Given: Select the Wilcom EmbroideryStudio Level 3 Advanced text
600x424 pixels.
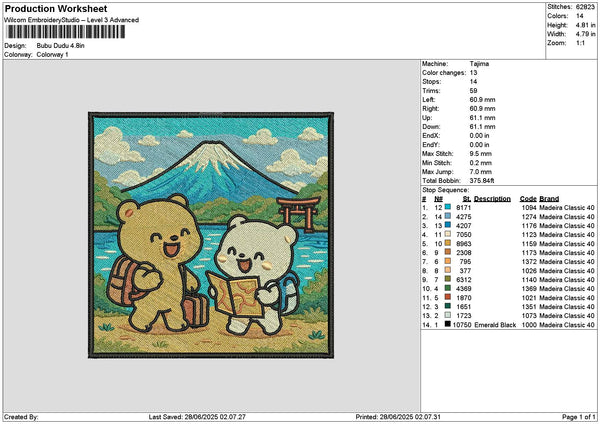Looking at the screenshot, I should coord(72,20).
